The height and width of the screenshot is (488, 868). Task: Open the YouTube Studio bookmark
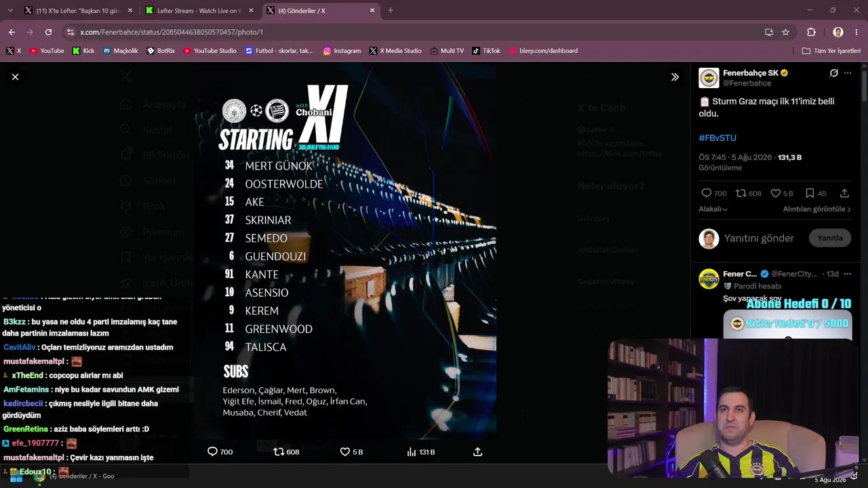(210, 51)
